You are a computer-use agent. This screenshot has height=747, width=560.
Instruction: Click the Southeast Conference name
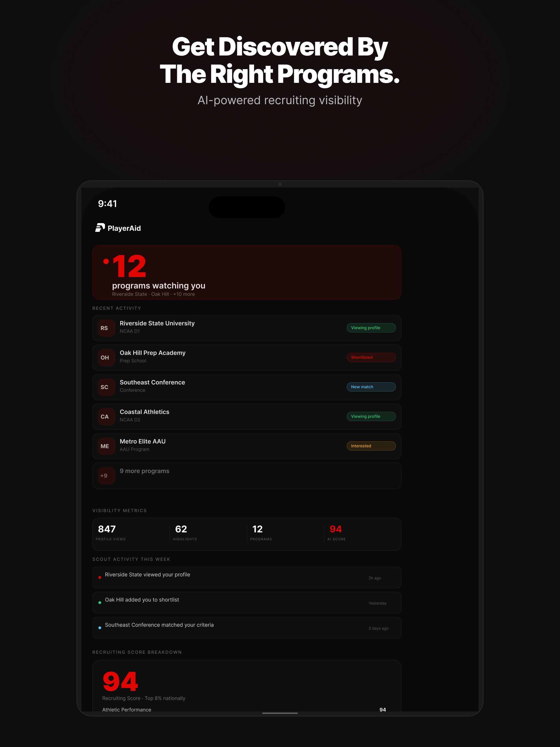152,382
